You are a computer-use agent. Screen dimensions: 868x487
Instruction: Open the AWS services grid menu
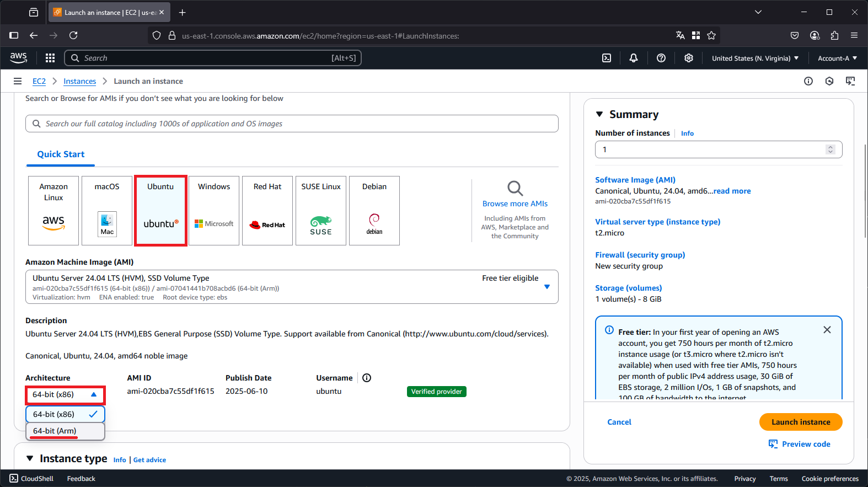[x=50, y=58]
